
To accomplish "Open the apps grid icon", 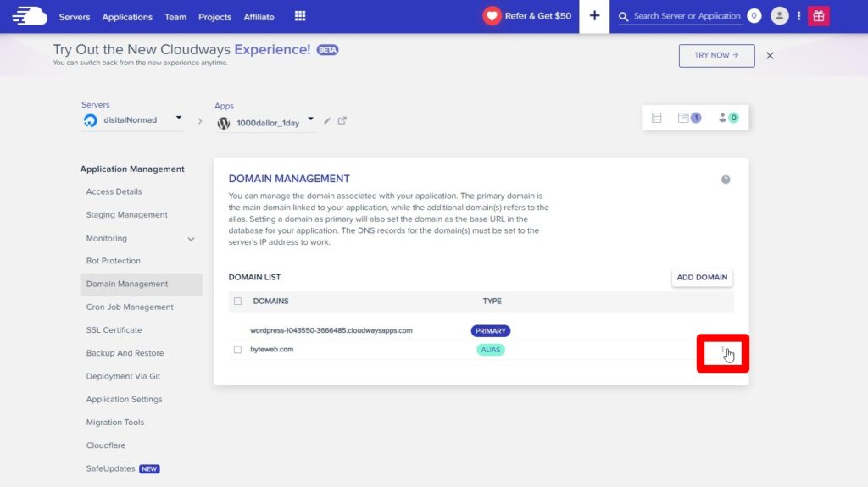I will [300, 16].
